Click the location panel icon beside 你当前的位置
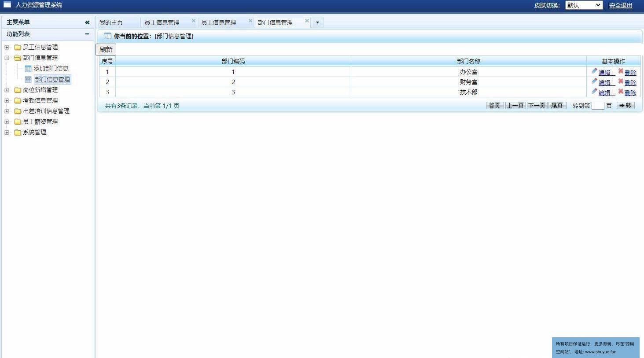Screen dimensions: 644x358 [107, 36]
